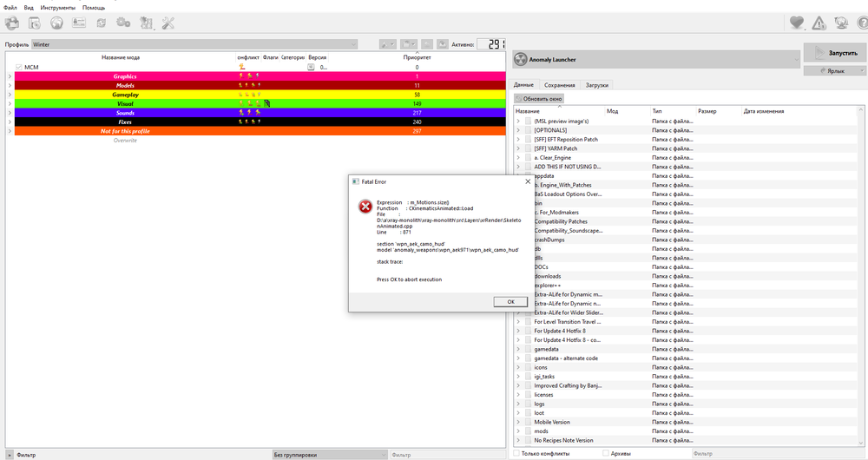Click the warning triangle notifications icon
The image size is (868, 460).
(x=819, y=23)
